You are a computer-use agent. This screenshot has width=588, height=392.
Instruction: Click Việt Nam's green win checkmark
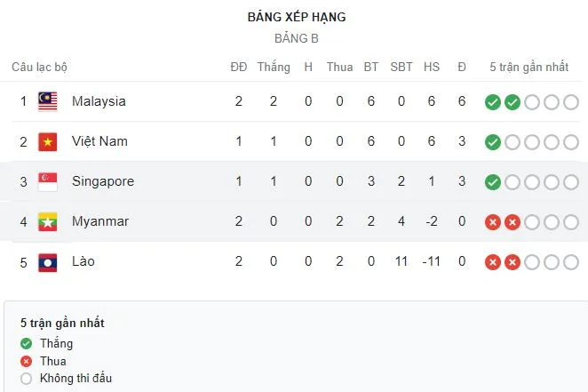[493, 141]
